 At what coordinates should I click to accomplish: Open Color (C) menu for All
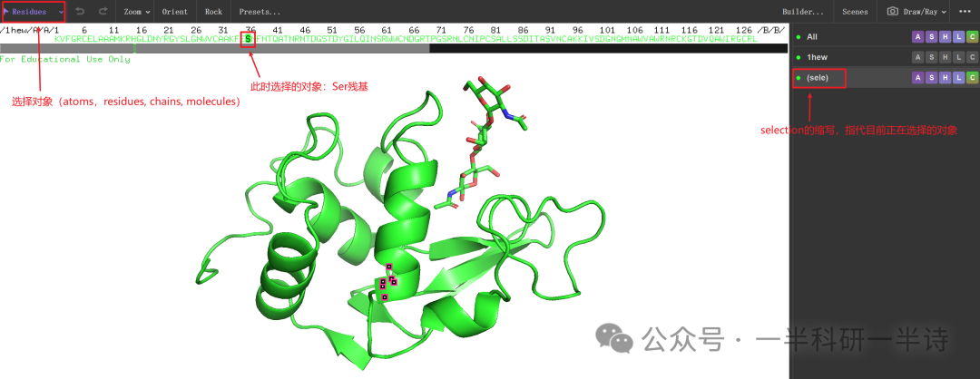click(972, 37)
